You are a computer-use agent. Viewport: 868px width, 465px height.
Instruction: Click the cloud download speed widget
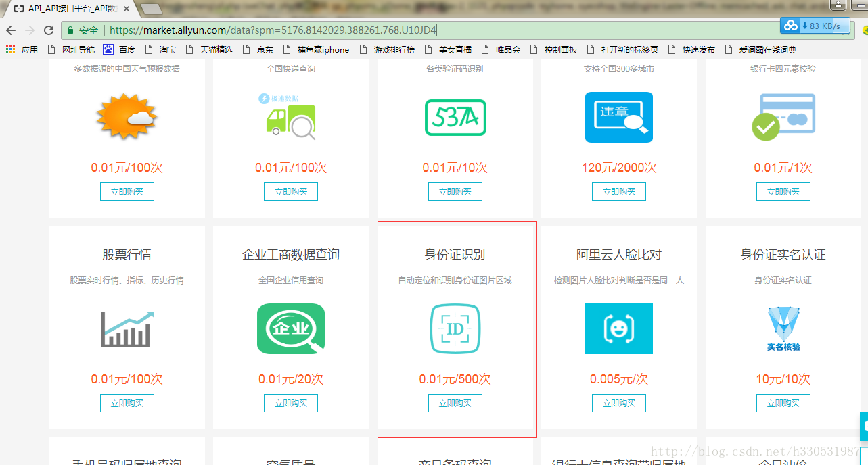(x=814, y=26)
